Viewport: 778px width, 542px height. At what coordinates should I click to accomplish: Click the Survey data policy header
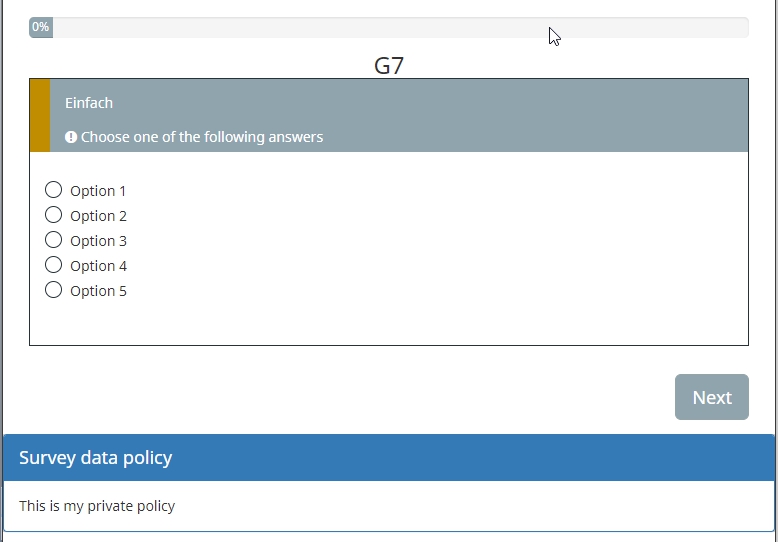click(x=96, y=458)
